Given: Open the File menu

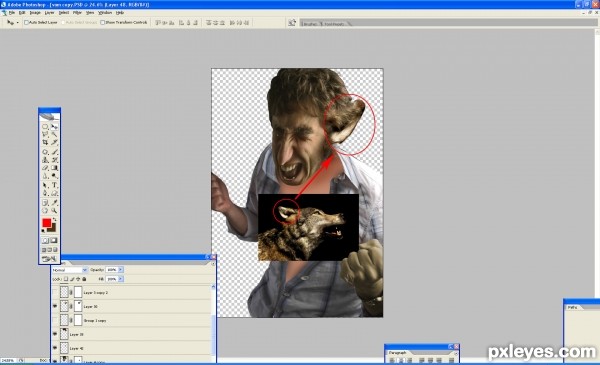Looking at the screenshot, I should [x=12, y=13].
